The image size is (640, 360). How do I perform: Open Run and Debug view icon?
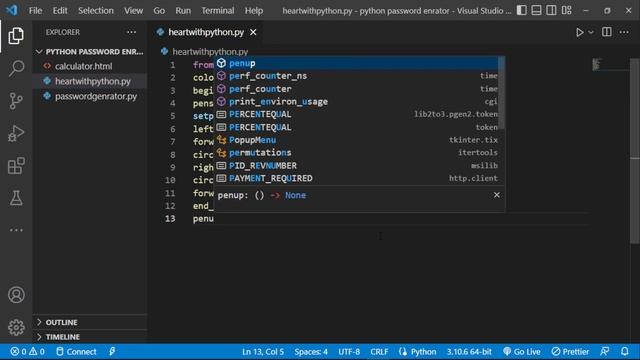click(x=16, y=133)
